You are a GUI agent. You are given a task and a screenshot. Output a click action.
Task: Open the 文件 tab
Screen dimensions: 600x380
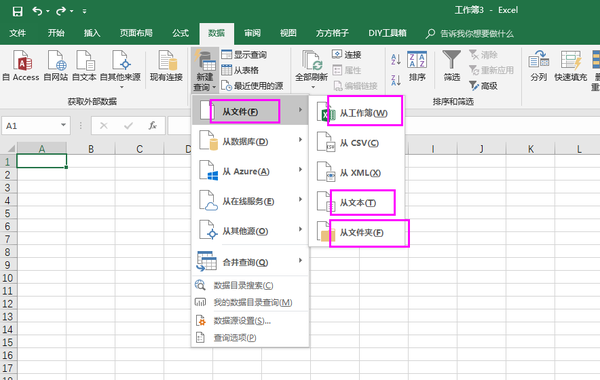(x=18, y=33)
